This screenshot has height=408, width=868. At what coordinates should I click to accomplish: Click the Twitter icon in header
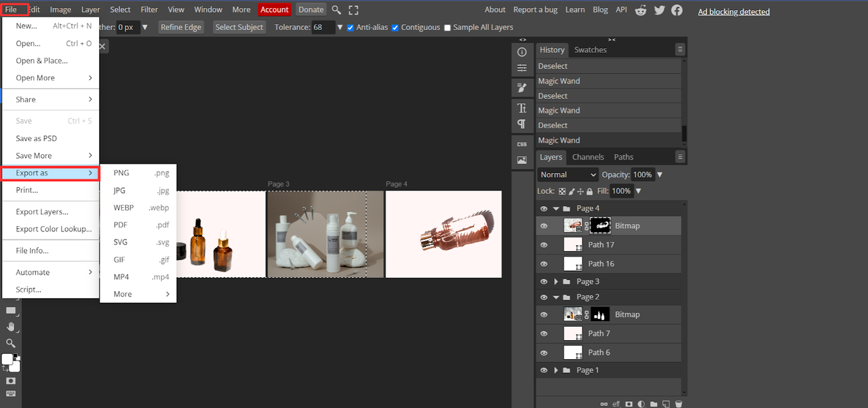[x=659, y=10]
